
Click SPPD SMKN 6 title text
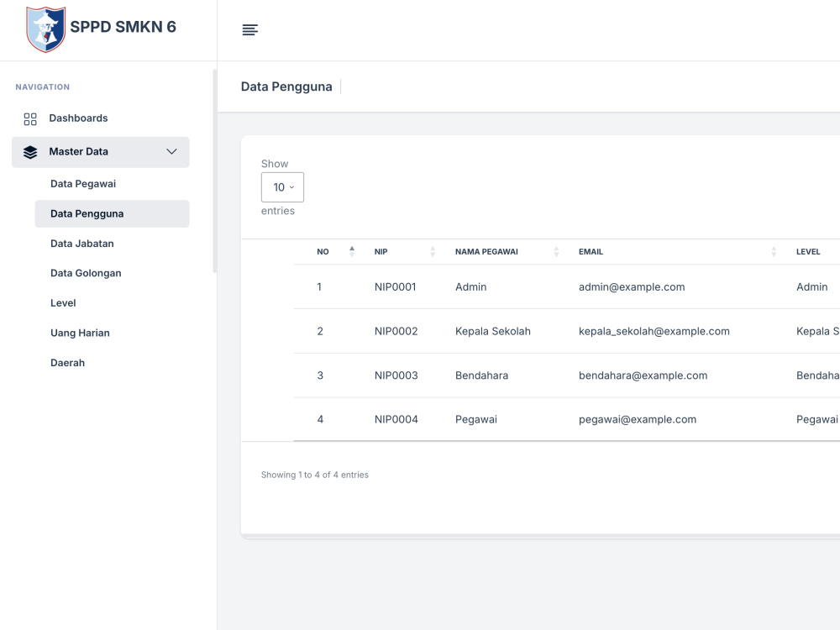(x=123, y=27)
